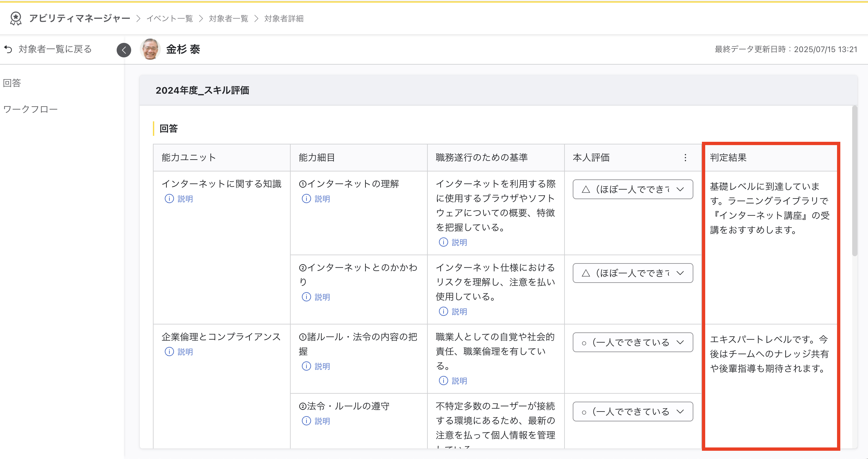Go to 対象者一覧 in the breadcrumb
This screenshot has height=459, width=868.
click(228, 18)
